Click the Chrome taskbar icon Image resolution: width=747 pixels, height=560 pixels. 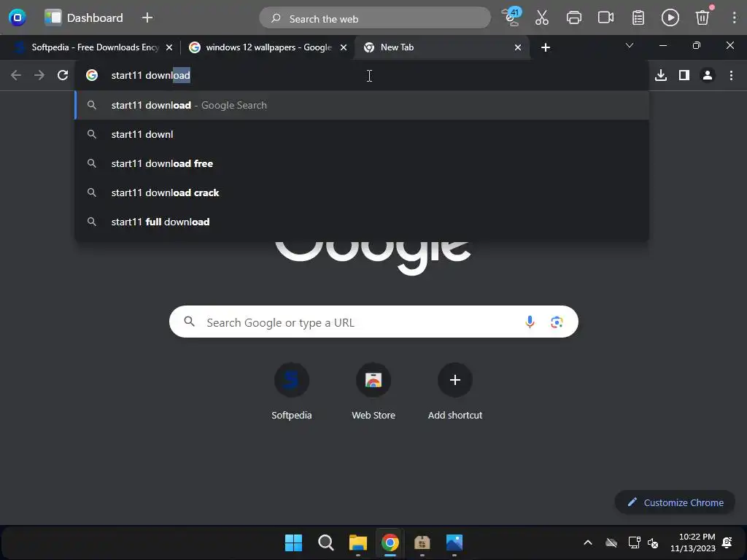tap(390, 542)
